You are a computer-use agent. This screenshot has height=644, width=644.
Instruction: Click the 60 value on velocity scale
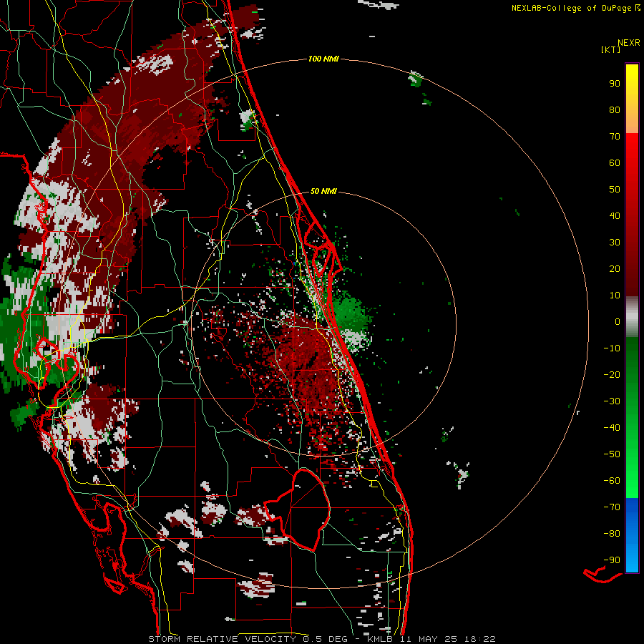(615, 163)
